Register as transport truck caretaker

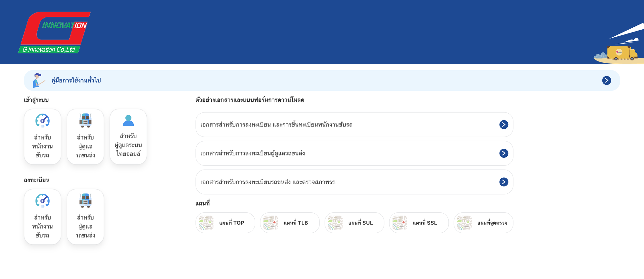point(85,217)
